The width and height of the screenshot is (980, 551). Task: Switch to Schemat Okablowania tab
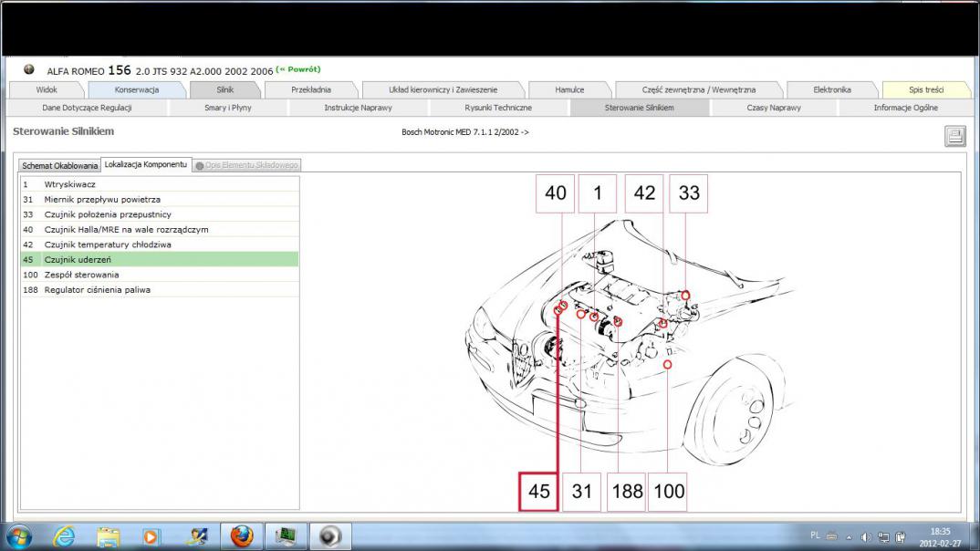pyautogui.click(x=59, y=165)
